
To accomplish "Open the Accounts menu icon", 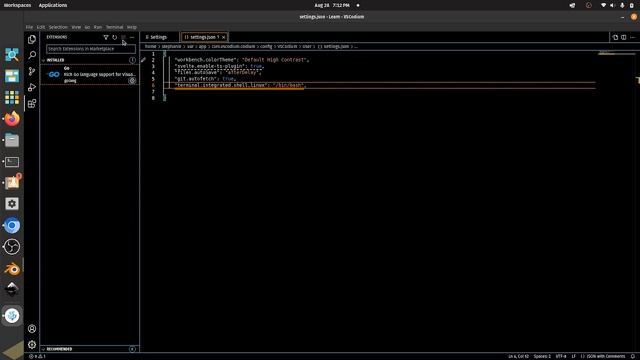I will pyautogui.click(x=32, y=329).
